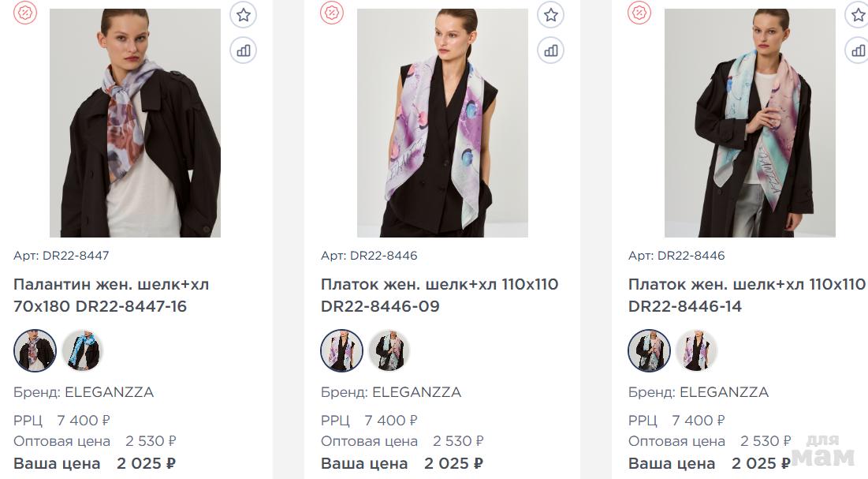Image resolution: width=868 pixels, height=479 pixels.
Task: Open product photo of scarf DR22-8446-09
Action: (x=442, y=123)
